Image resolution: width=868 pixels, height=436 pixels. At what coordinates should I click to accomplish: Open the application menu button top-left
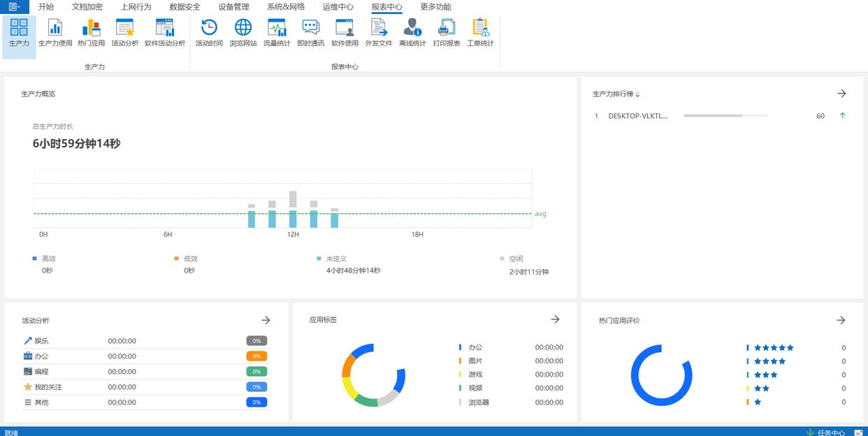click(14, 6)
